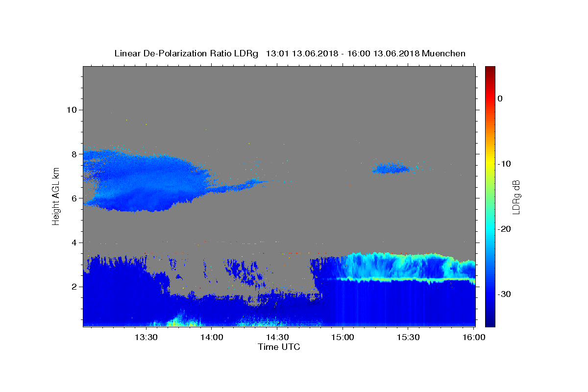Click the 'Time UTC' axis label
The width and height of the screenshot is (588, 392).
pyautogui.click(x=279, y=347)
